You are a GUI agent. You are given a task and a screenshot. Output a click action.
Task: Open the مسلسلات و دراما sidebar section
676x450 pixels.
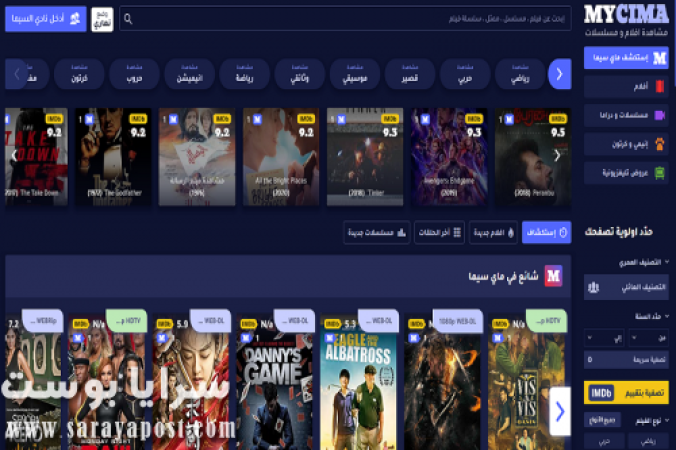(x=626, y=115)
